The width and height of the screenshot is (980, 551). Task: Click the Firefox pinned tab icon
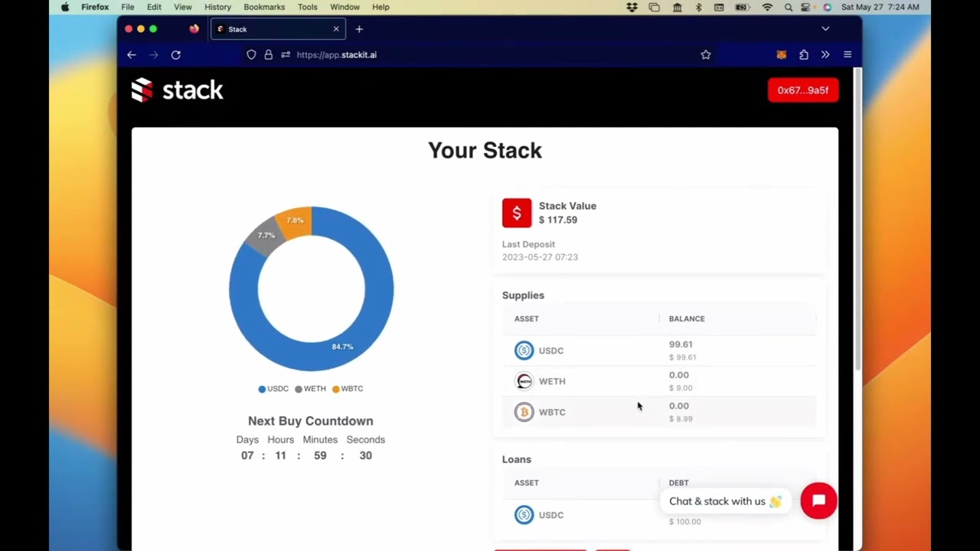(x=194, y=29)
